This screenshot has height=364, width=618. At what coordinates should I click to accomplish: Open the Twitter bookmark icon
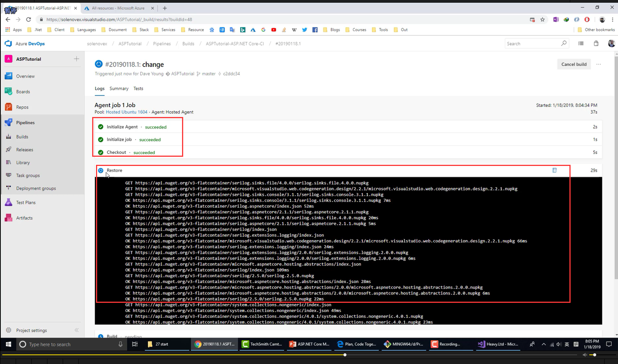pyautogui.click(x=304, y=30)
